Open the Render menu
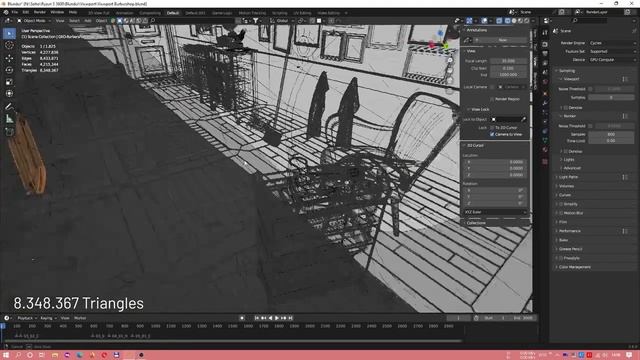640x360 pixels. [40, 13]
